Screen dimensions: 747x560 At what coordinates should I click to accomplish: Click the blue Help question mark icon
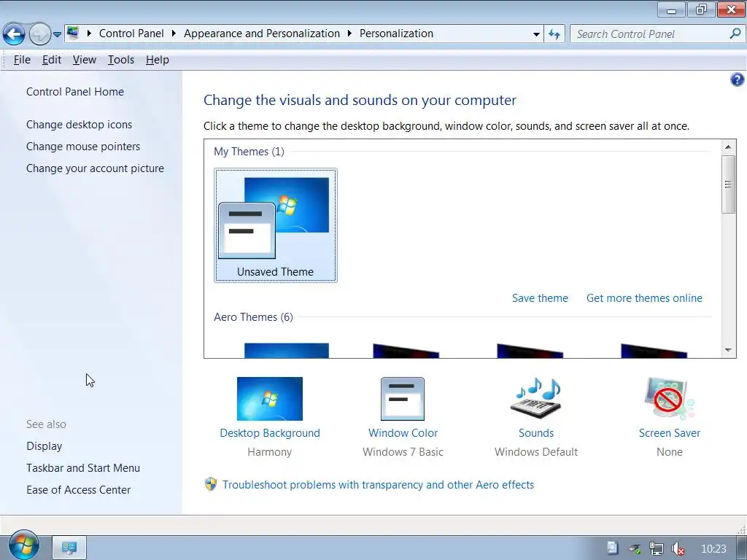tap(737, 79)
